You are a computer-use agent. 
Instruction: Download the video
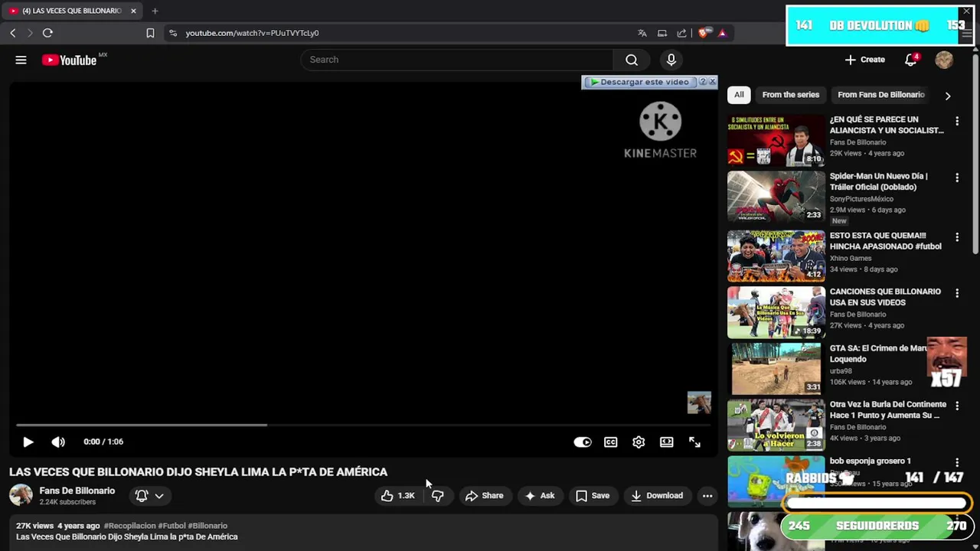click(x=657, y=496)
